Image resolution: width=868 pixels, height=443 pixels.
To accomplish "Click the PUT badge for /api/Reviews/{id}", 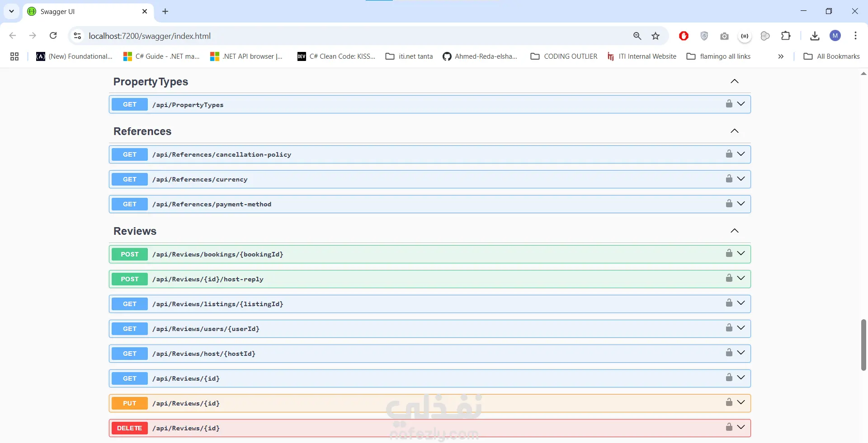I will pos(130,403).
